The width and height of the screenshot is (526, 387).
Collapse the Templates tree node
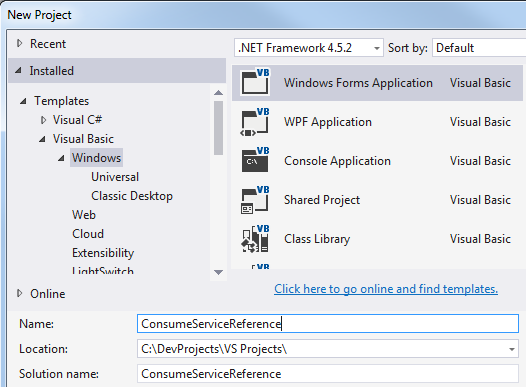click(x=23, y=101)
